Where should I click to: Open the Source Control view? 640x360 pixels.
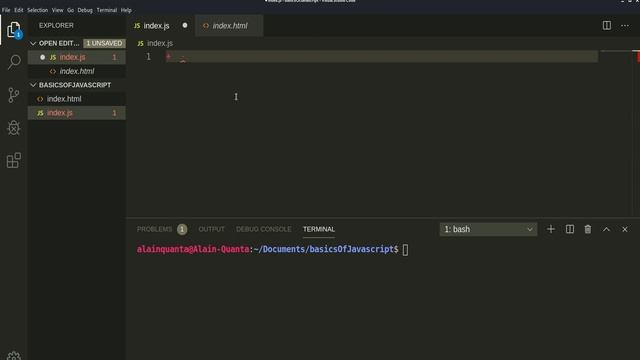[x=13, y=95]
